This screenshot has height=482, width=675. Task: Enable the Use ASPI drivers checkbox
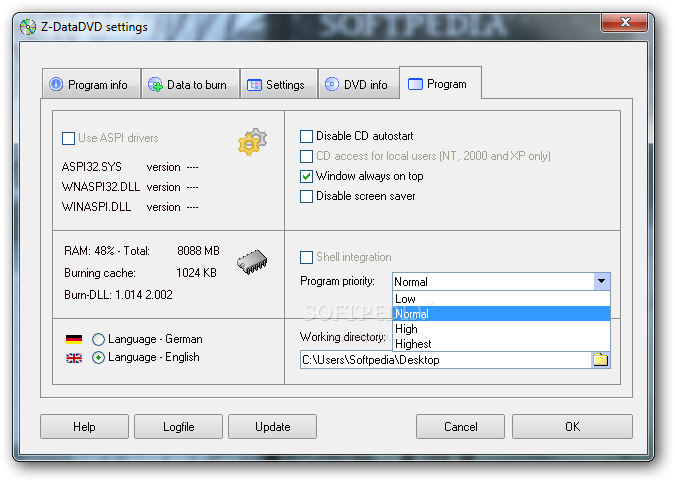(68, 139)
